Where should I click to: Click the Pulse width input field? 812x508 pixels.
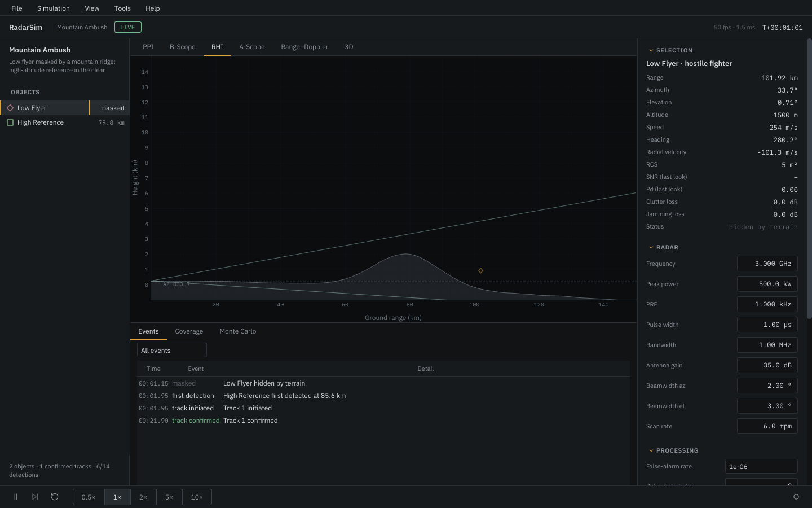coord(767,325)
